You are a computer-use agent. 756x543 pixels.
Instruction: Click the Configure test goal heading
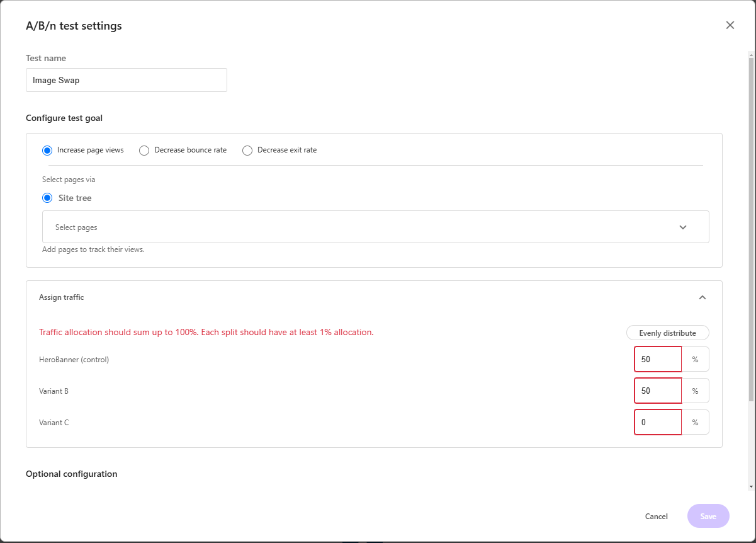click(x=64, y=118)
